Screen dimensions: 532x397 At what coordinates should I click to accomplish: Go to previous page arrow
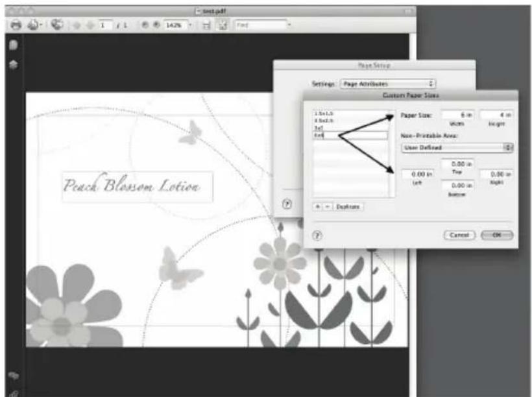[77, 25]
